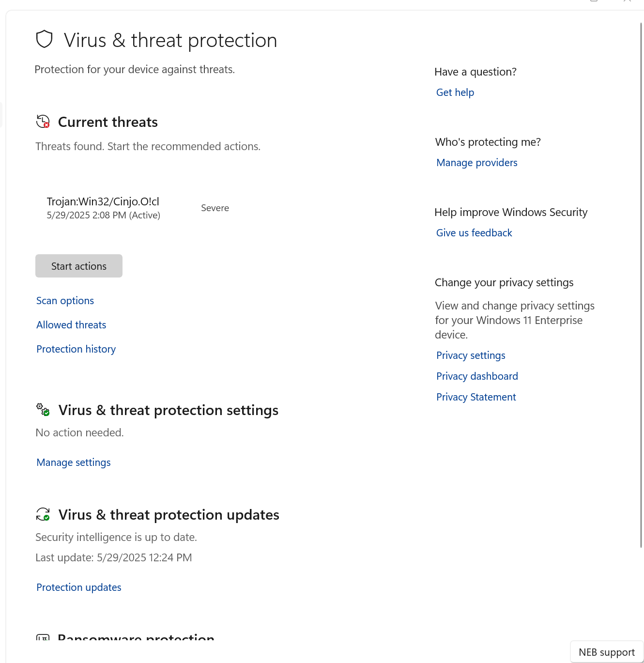Click the Get help link
The height and width of the screenshot is (663, 644).
pyautogui.click(x=455, y=92)
